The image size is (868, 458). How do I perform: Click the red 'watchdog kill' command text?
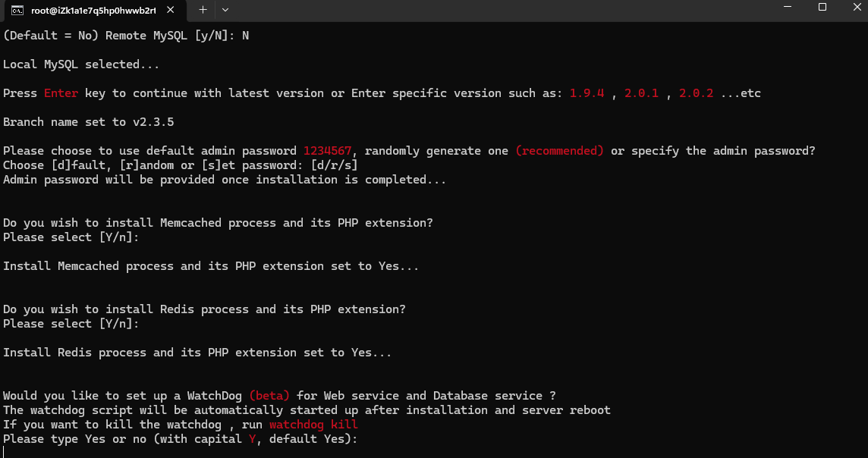tap(313, 425)
